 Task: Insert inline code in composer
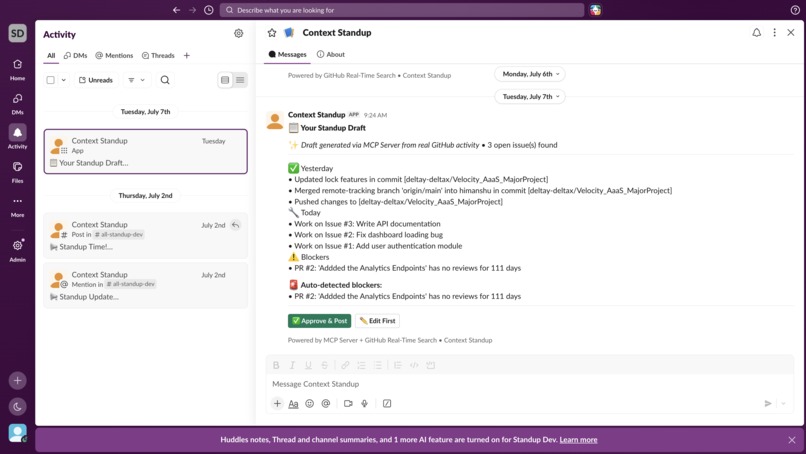point(414,365)
